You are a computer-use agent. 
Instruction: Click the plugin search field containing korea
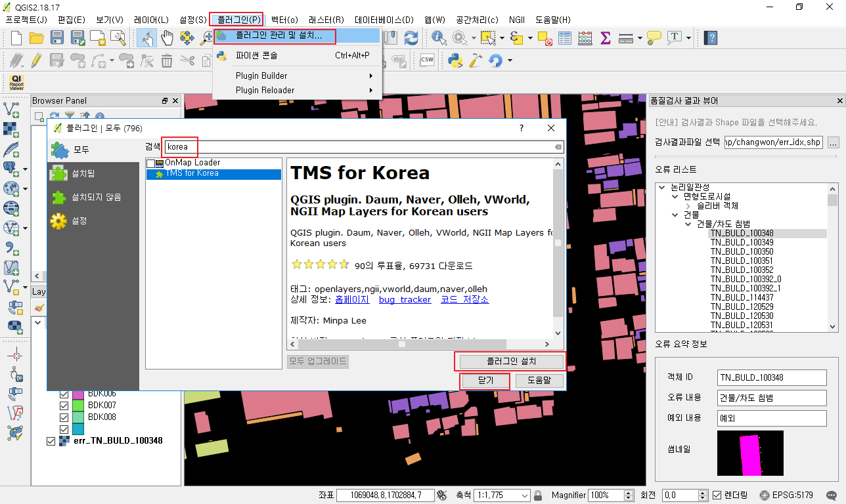tap(179, 146)
